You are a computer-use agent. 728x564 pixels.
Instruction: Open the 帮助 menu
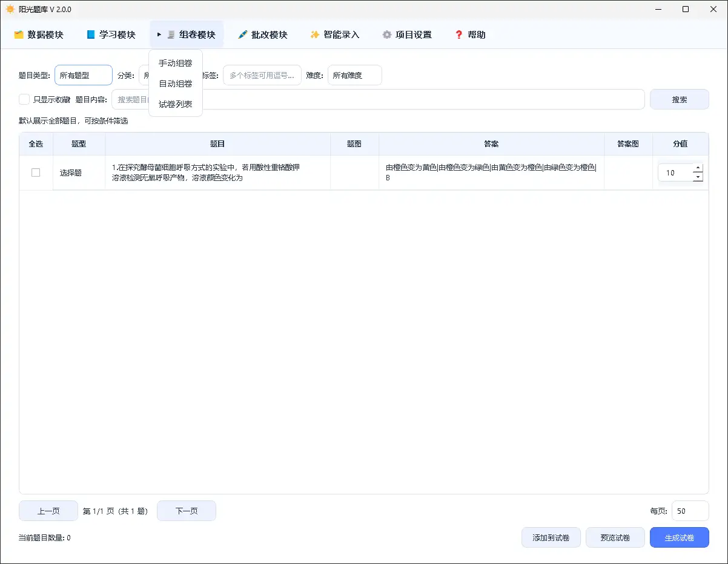pyautogui.click(x=470, y=35)
